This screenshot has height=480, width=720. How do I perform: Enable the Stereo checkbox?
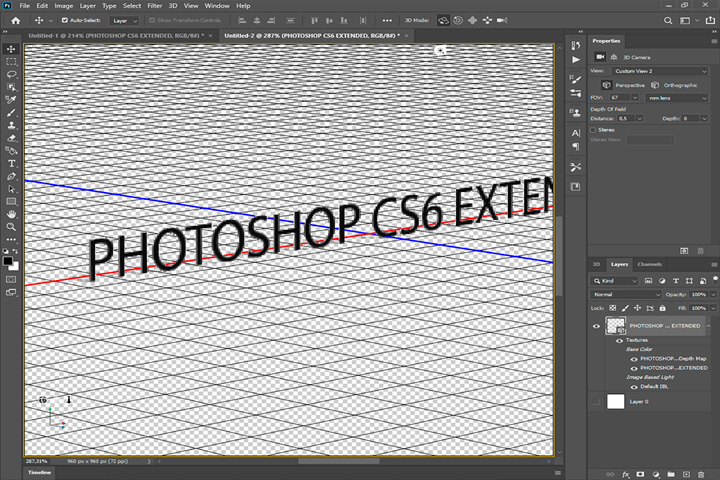tap(593, 130)
